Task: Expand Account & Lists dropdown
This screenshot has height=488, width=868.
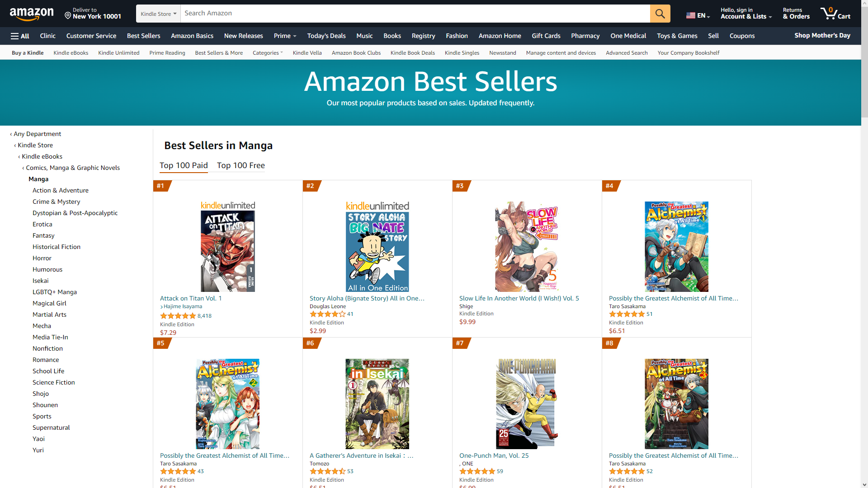Action: 746,14
